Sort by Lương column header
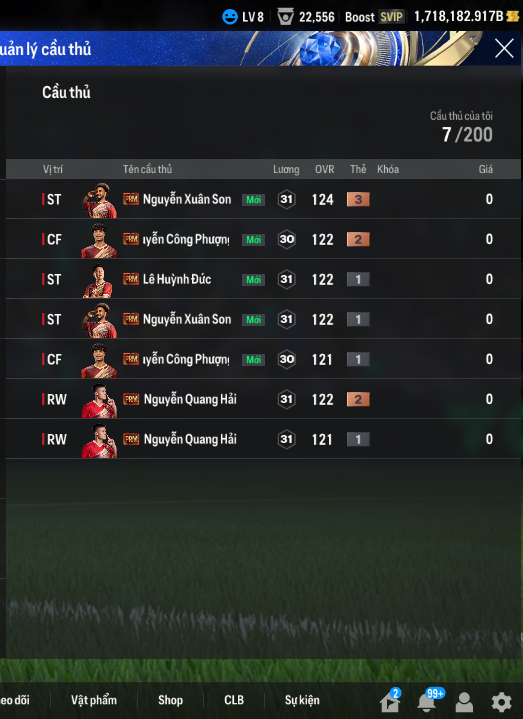 click(286, 169)
